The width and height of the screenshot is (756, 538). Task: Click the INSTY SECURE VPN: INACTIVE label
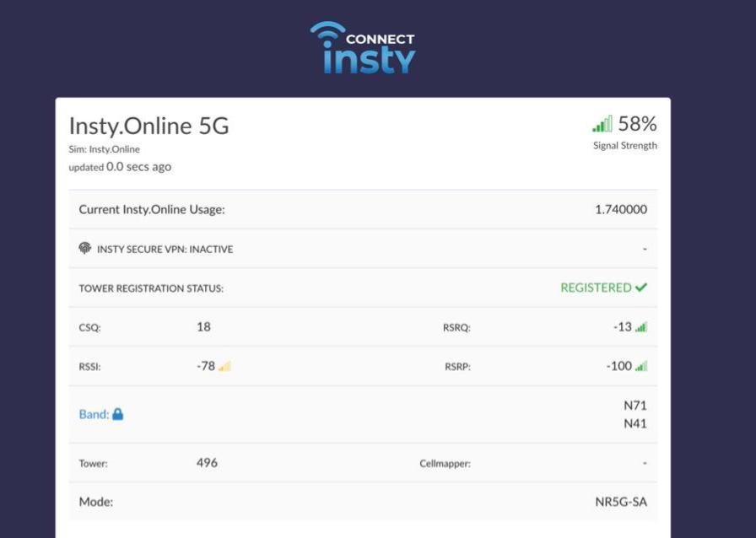click(165, 250)
